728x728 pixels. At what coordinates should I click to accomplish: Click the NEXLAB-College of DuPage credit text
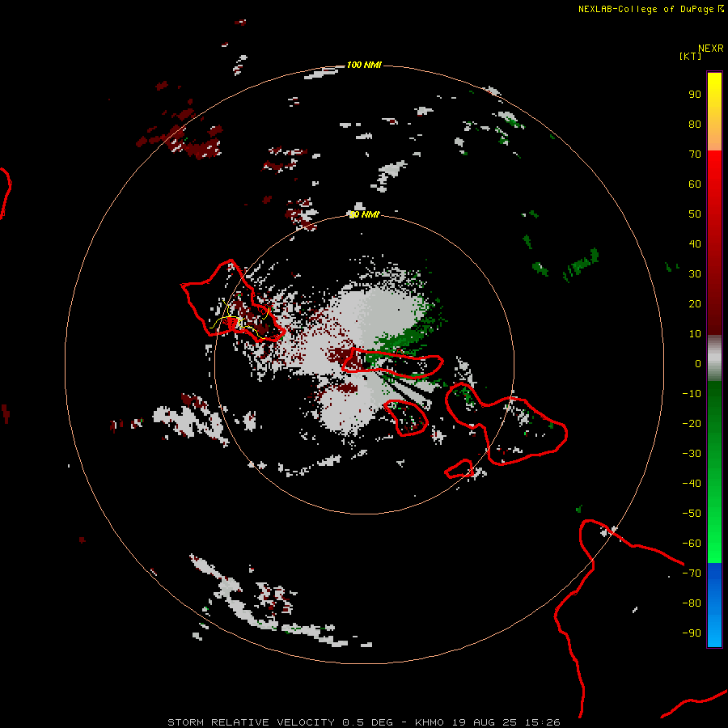point(650,9)
